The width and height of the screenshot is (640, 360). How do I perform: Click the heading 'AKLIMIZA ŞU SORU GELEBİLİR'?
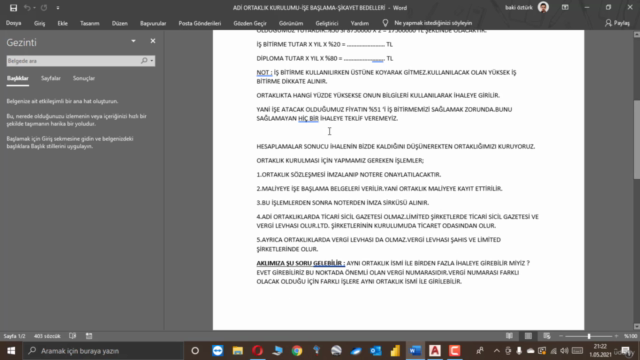click(x=300, y=263)
